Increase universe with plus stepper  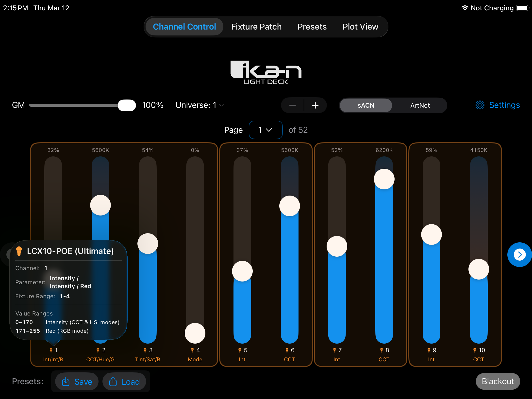pos(315,105)
